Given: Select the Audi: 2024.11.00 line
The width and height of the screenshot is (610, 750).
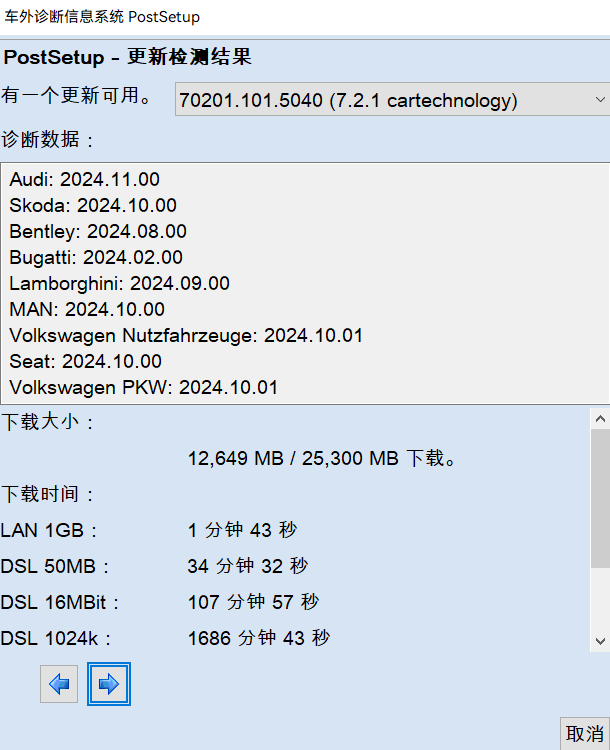Looking at the screenshot, I should click(85, 179).
